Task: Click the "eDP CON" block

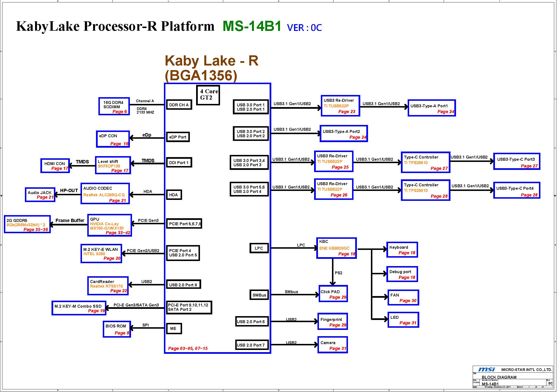Action: click(113, 139)
